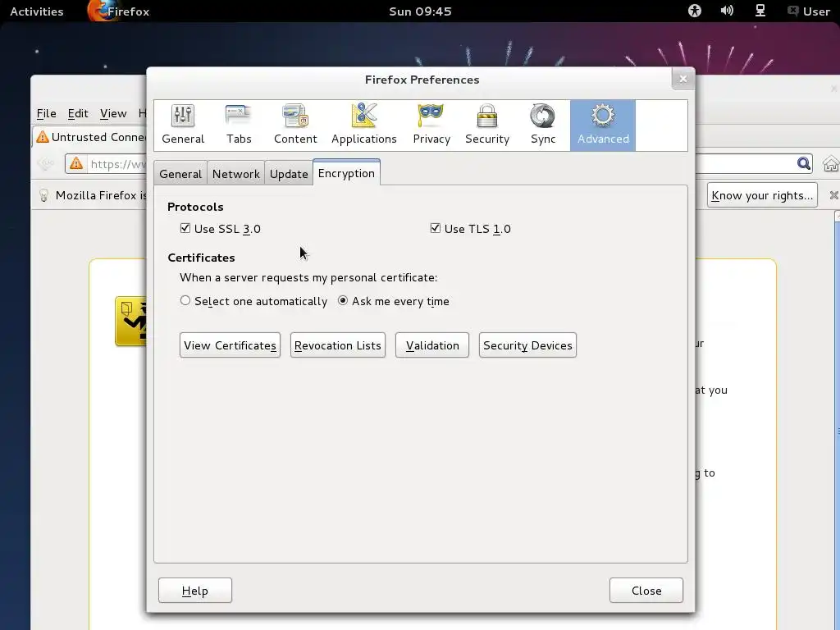Click the lightbulb icon in the notification bar
Viewport: 840px width, 630px height.
tap(44, 195)
